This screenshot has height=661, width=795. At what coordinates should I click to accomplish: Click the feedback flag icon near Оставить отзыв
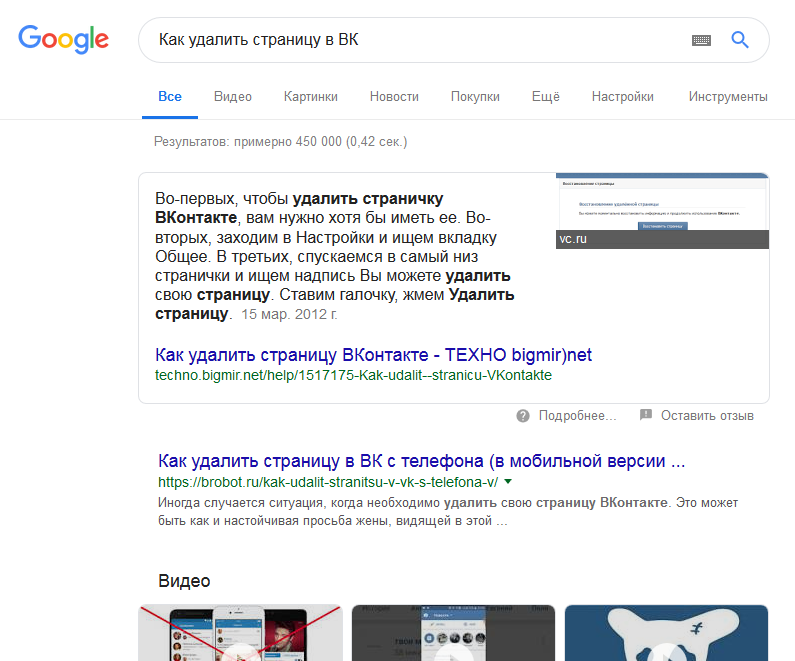pyautogui.click(x=646, y=415)
